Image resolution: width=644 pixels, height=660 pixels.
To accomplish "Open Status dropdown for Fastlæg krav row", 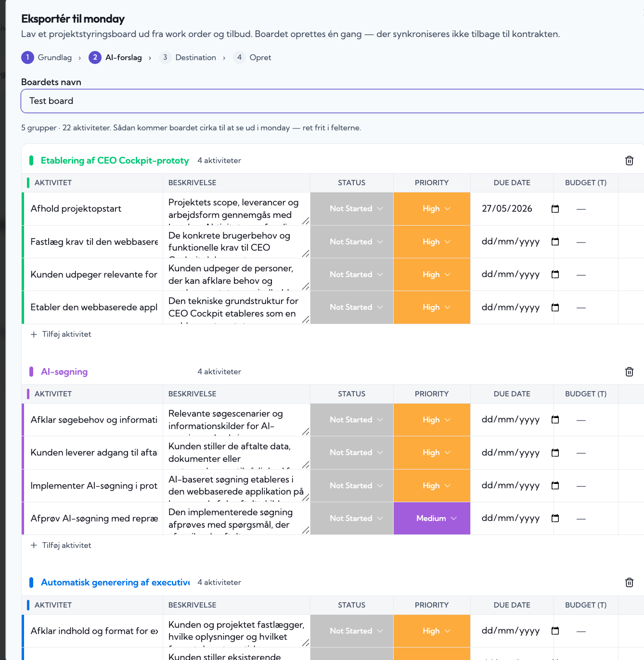I will (x=352, y=241).
